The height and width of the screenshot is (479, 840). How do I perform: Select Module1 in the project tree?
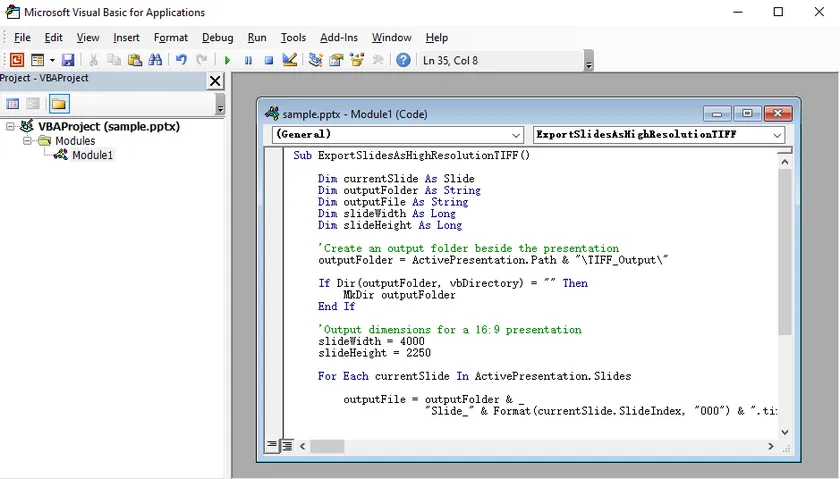[92, 155]
